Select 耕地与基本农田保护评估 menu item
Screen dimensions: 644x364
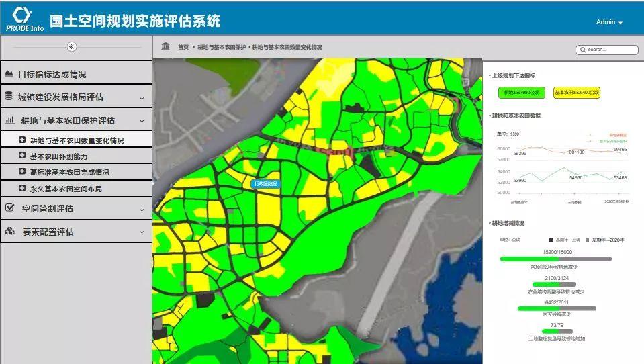77,120
